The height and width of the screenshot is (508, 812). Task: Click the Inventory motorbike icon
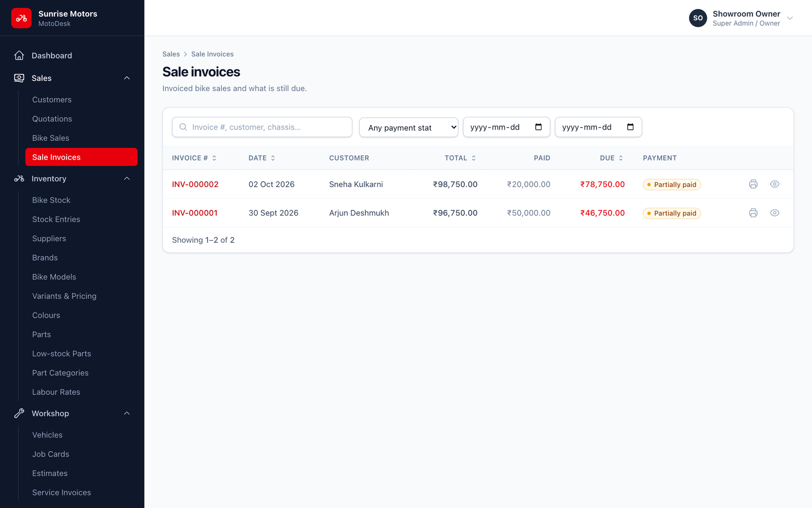pos(19,179)
